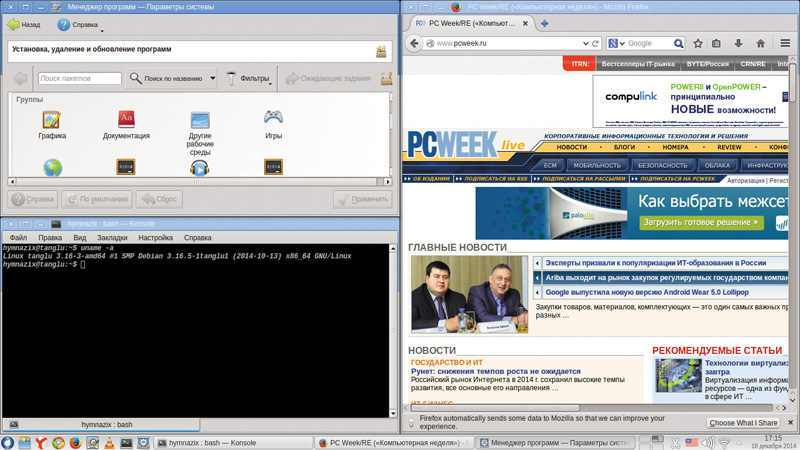Choose search engine via Google dropdown
Screen dimensions: 800x450
617,43
